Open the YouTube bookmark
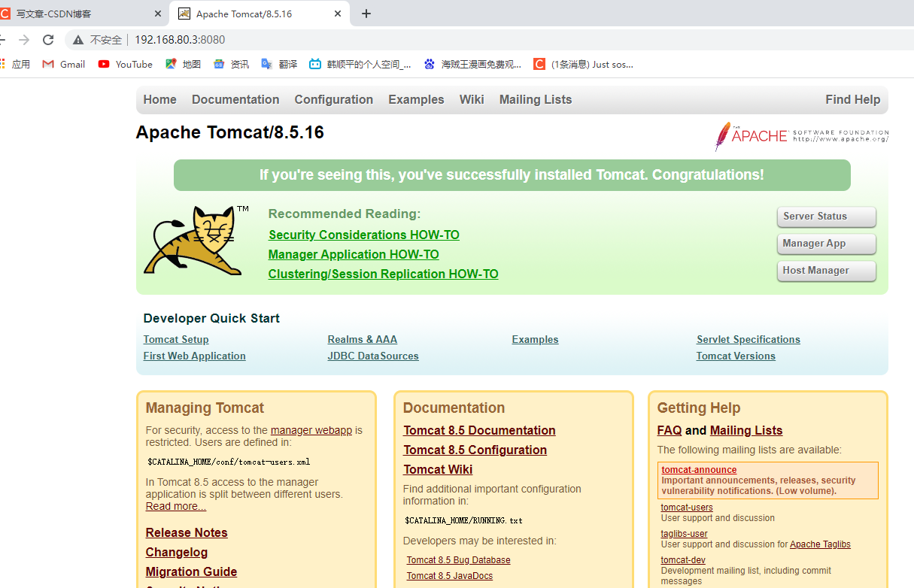This screenshot has width=914, height=588. 125,64
